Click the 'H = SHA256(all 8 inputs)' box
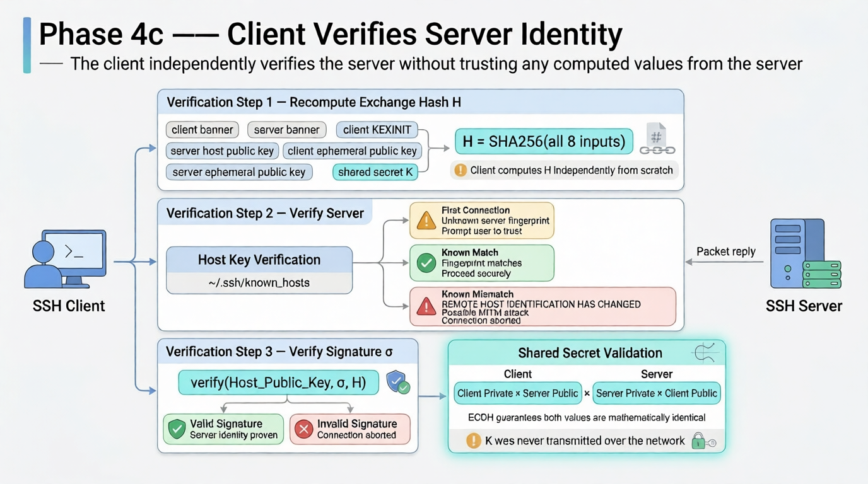Screen dimensions: 868x484 tap(544, 141)
